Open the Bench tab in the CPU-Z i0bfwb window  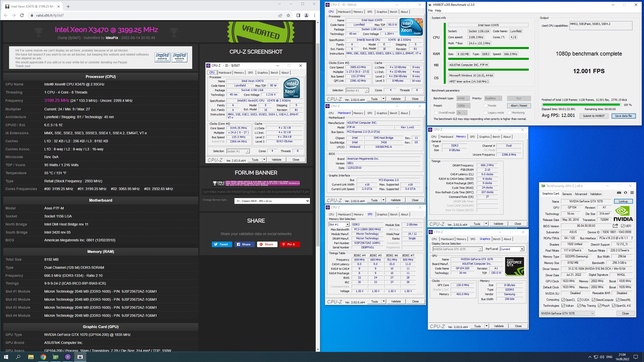[393, 12]
